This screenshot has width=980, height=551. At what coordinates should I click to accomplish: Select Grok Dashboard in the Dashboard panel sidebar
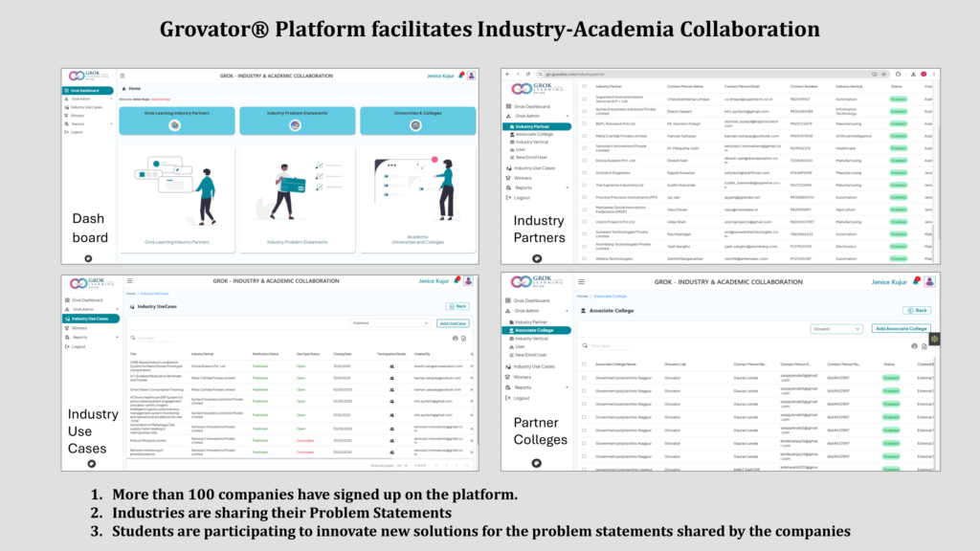click(x=87, y=91)
